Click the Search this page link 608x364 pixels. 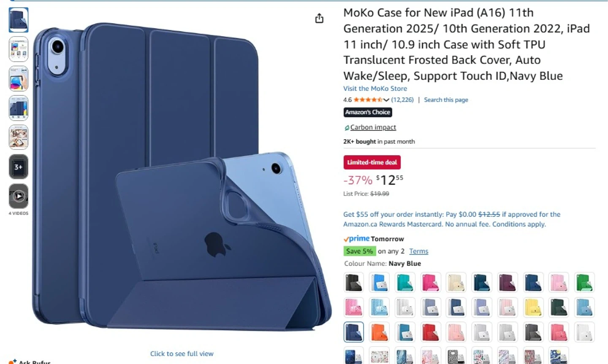(446, 100)
